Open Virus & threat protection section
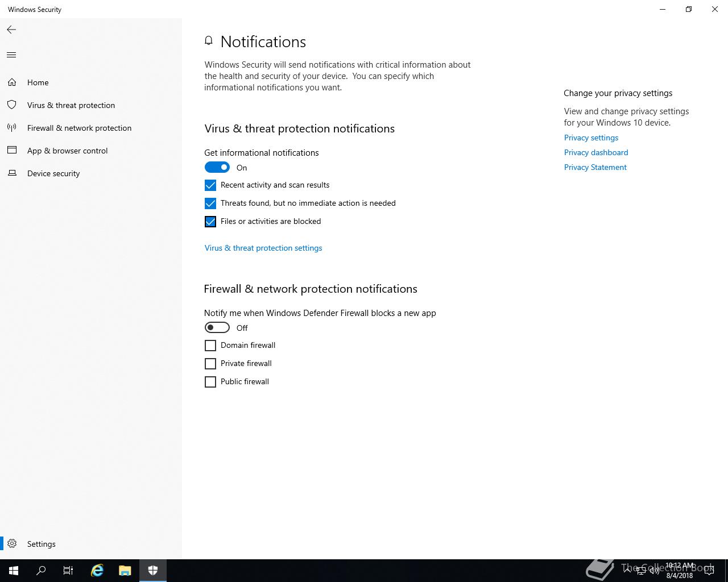This screenshot has width=728, height=582. (x=91, y=105)
